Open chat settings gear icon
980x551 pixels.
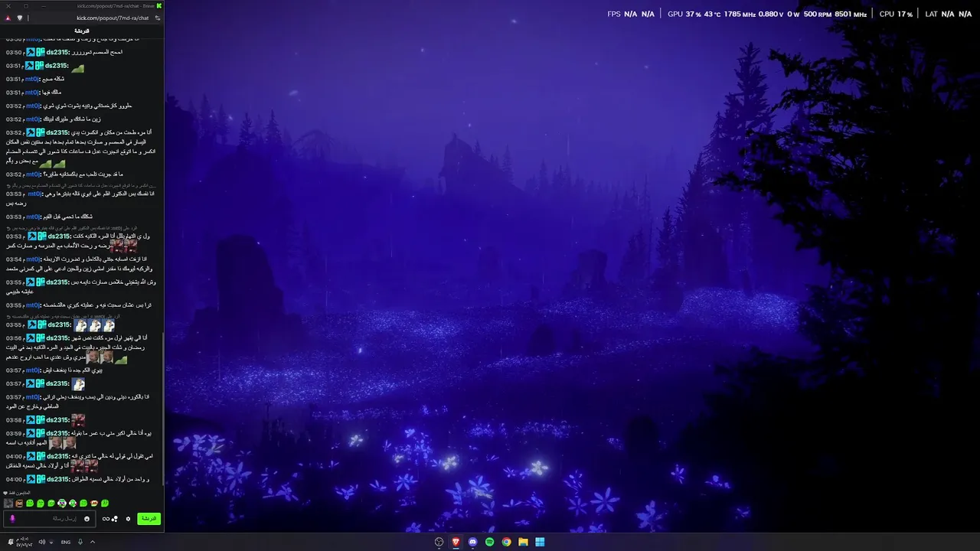point(128,519)
